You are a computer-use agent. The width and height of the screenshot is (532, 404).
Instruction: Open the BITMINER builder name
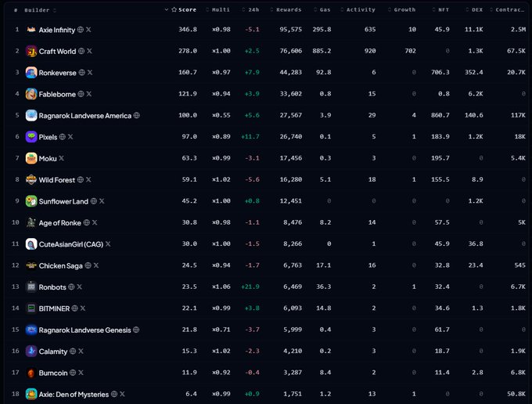54,308
